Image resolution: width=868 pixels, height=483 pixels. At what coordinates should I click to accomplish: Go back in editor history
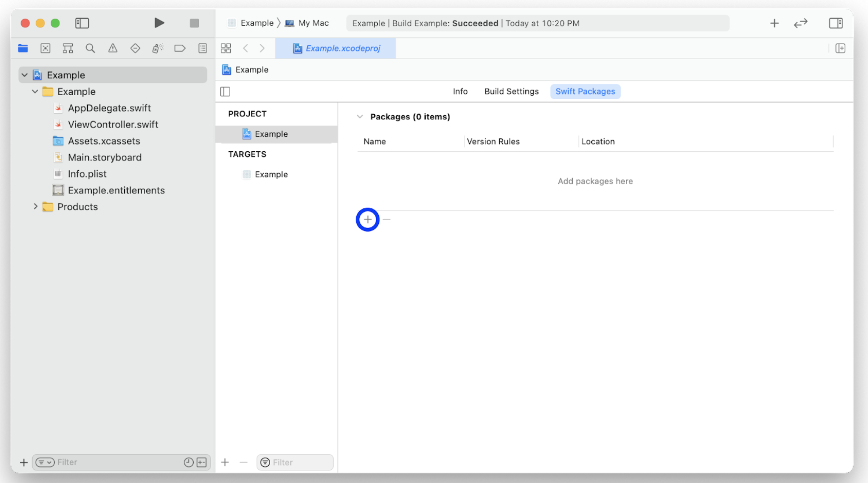pyautogui.click(x=245, y=48)
